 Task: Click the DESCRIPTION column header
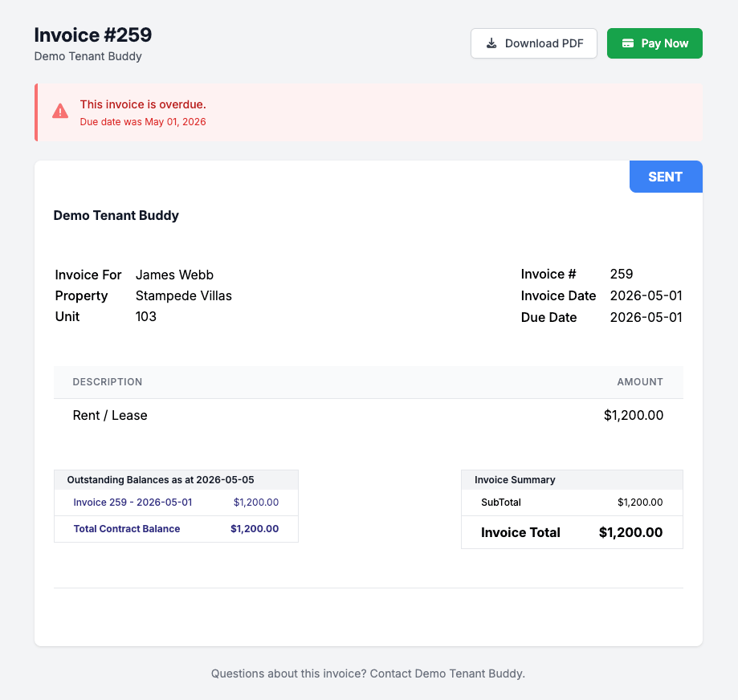click(108, 382)
